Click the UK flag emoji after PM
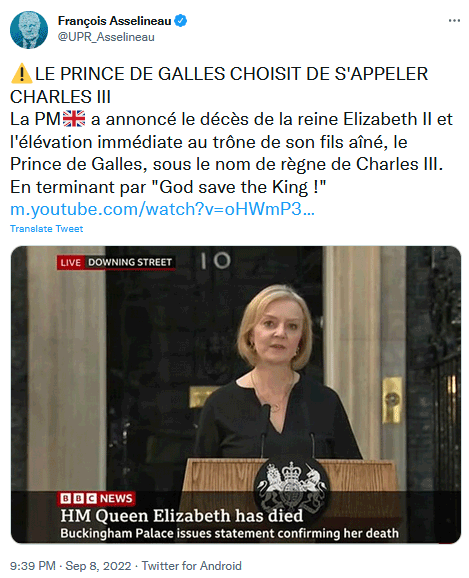Screen dimensions: 469x578 74,119
